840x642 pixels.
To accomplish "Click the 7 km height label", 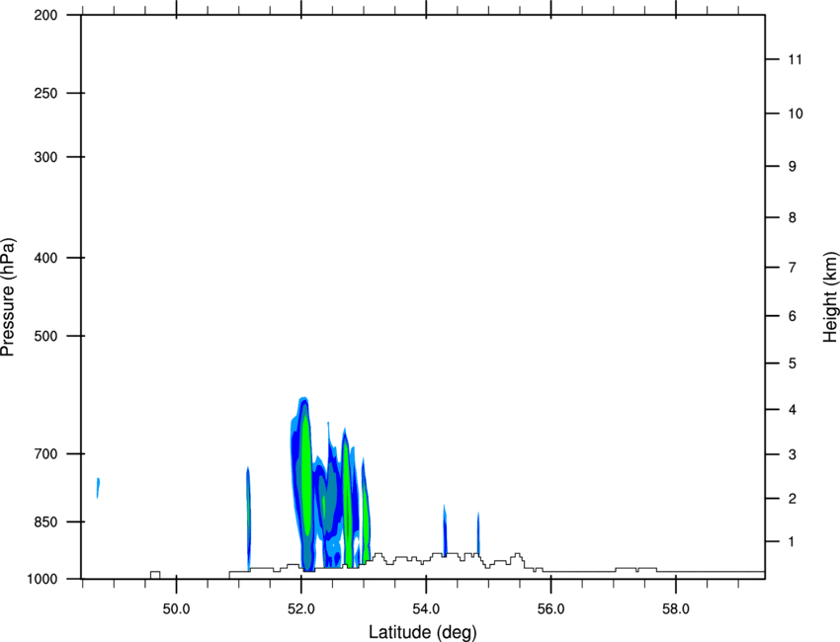I will 793,268.
